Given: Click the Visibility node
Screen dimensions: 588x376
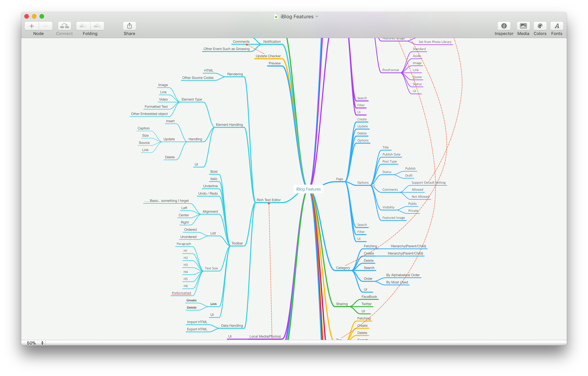Looking at the screenshot, I should 388,208.
